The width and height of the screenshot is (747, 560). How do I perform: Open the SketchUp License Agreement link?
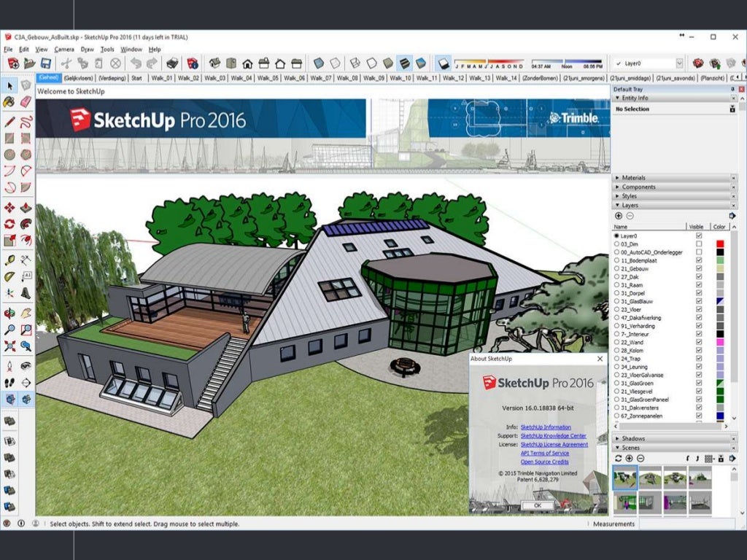554,444
